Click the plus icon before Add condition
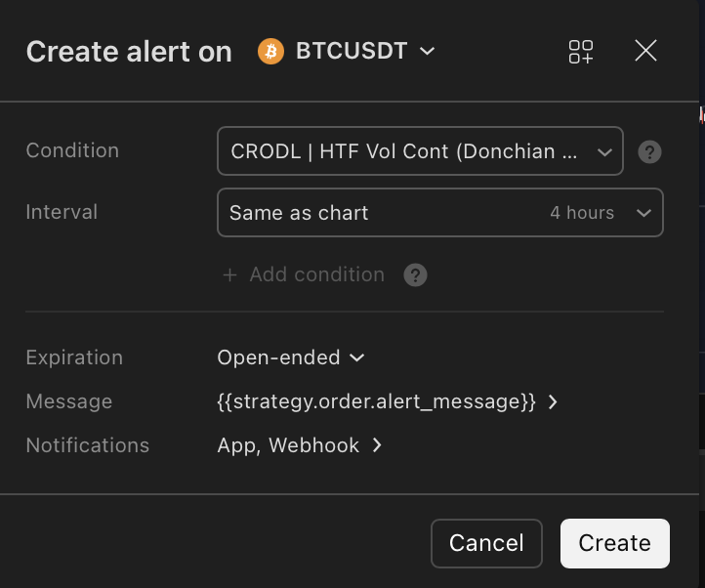Viewport: 705px width, 588px height. pos(229,274)
